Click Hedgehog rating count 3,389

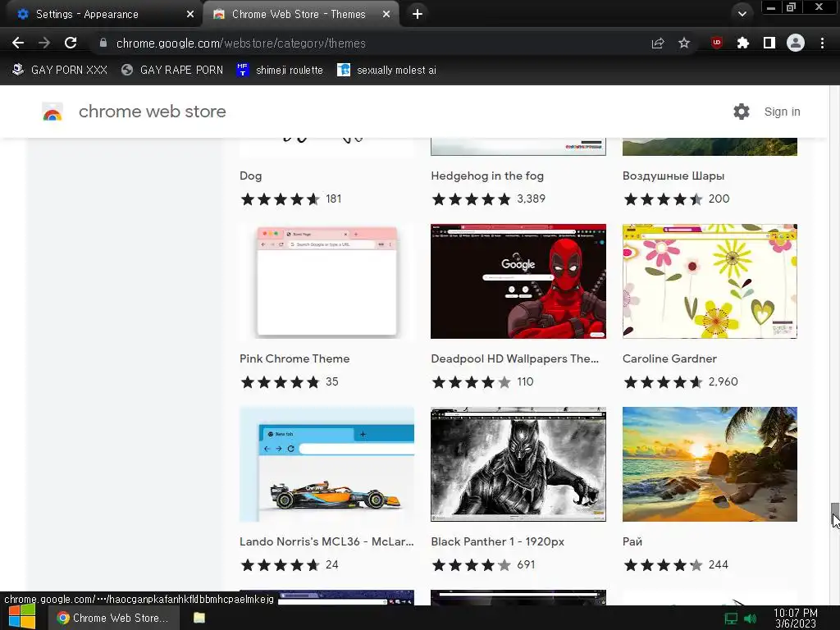pyautogui.click(x=531, y=199)
